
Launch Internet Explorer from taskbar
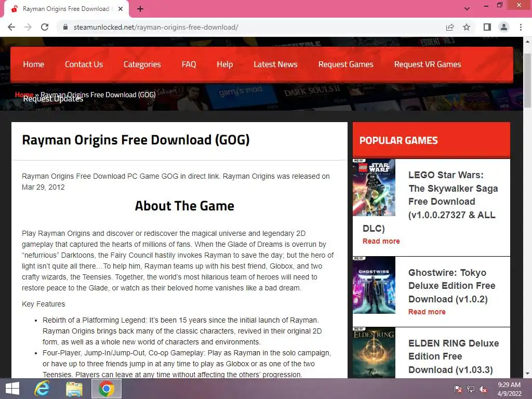point(42,389)
